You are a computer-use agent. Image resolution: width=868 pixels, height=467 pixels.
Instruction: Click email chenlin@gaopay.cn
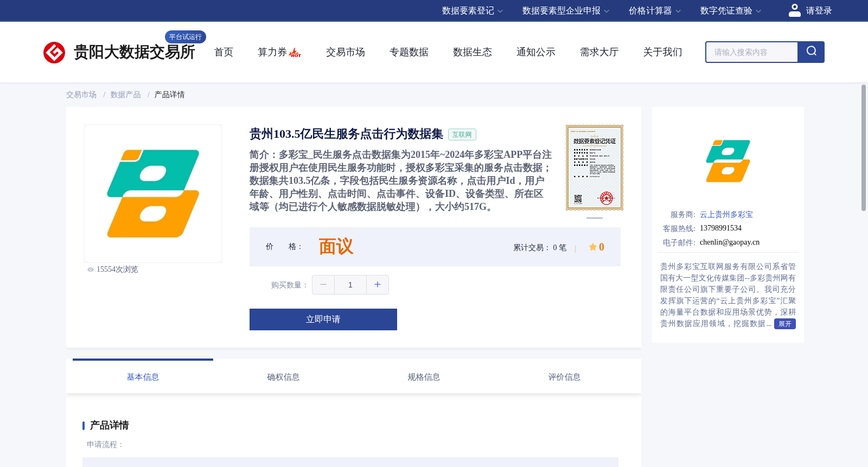[x=730, y=242]
